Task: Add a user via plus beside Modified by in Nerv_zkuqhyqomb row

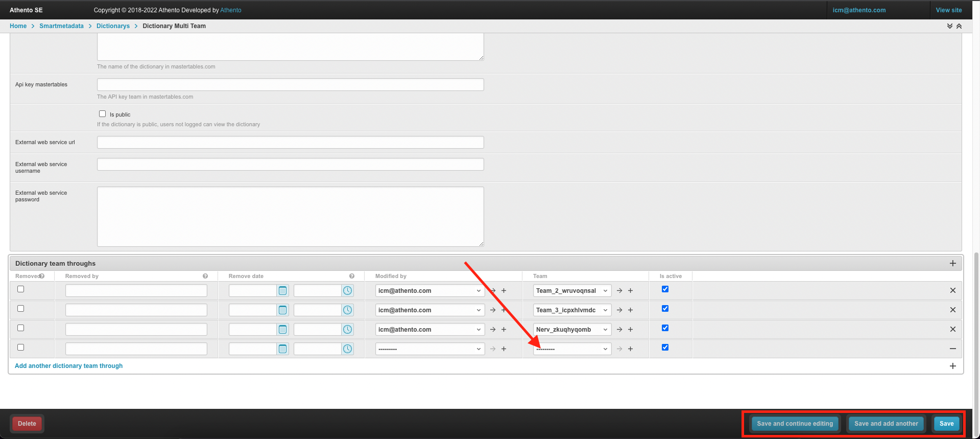Action: pyautogui.click(x=504, y=330)
